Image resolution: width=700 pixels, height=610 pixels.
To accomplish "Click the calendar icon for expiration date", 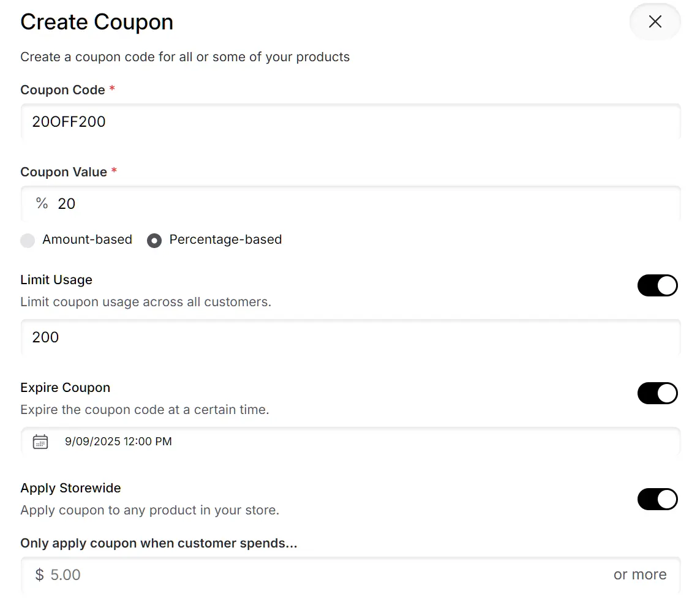I will (40, 441).
